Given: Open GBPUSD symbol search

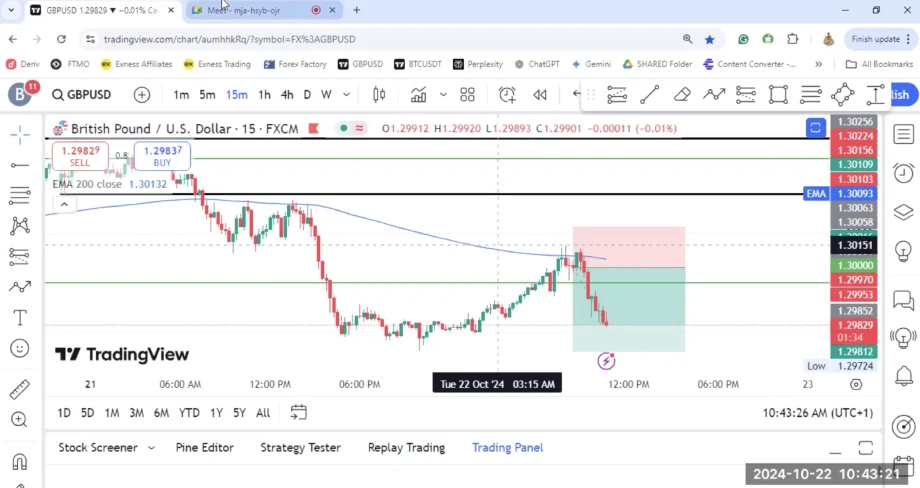Looking at the screenshot, I should 82,94.
